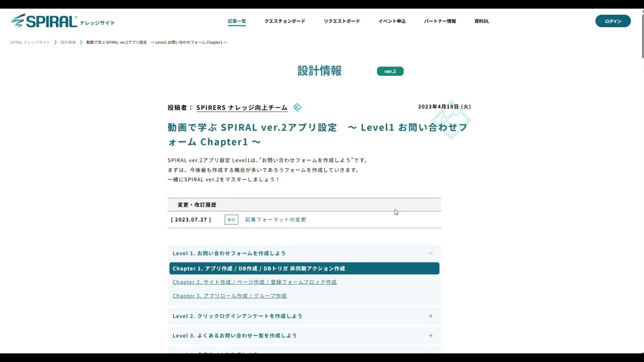Click the SPIRAL ナレッジサイト logo

[62, 21]
